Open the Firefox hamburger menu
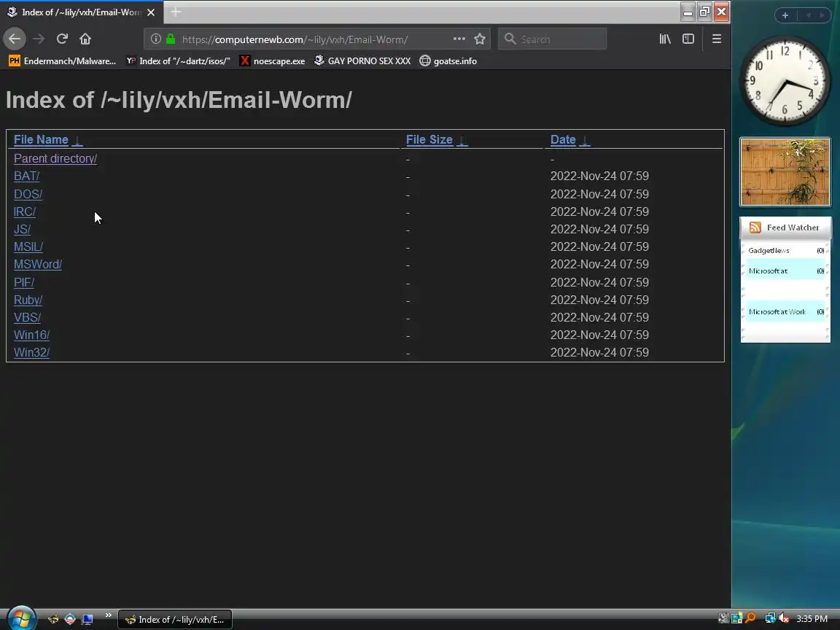The image size is (840, 630). [x=716, y=39]
